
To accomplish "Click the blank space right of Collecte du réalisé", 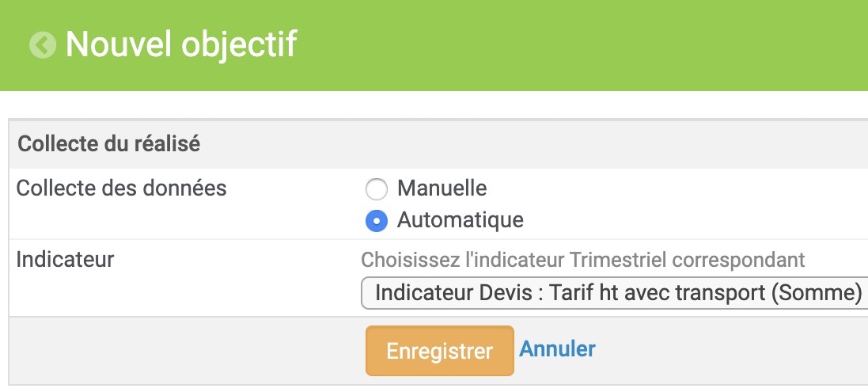I will coord(532,144).
